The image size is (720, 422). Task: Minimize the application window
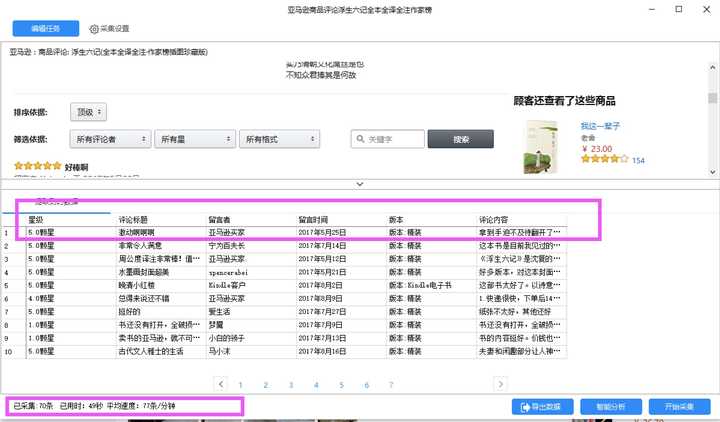pyautogui.click(x=652, y=10)
